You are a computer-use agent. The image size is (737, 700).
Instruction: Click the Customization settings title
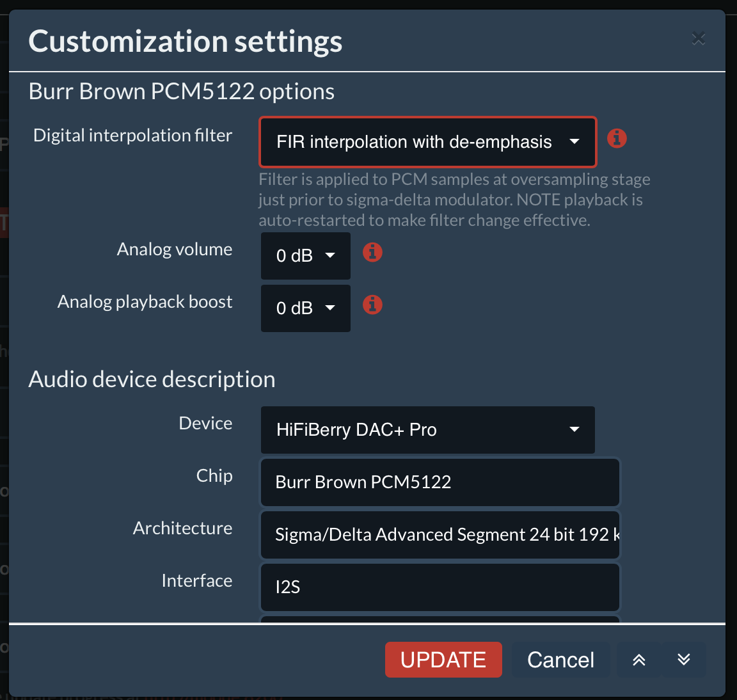[185, 42]
